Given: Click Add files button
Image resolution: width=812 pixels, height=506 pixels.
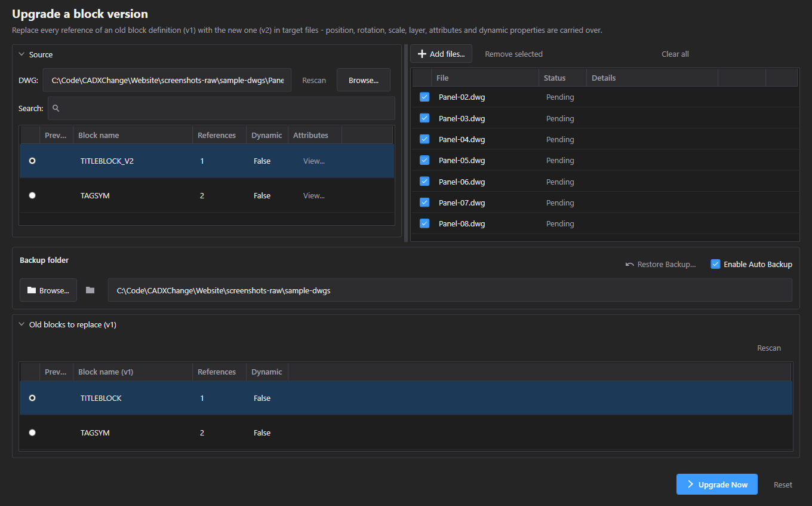Looking at the screenshot, I should [441, 54].
